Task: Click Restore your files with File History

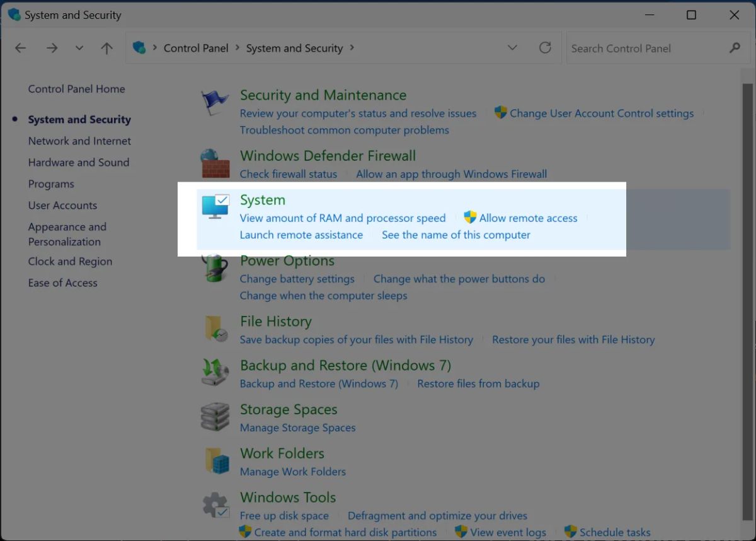Action: point(573,340)
